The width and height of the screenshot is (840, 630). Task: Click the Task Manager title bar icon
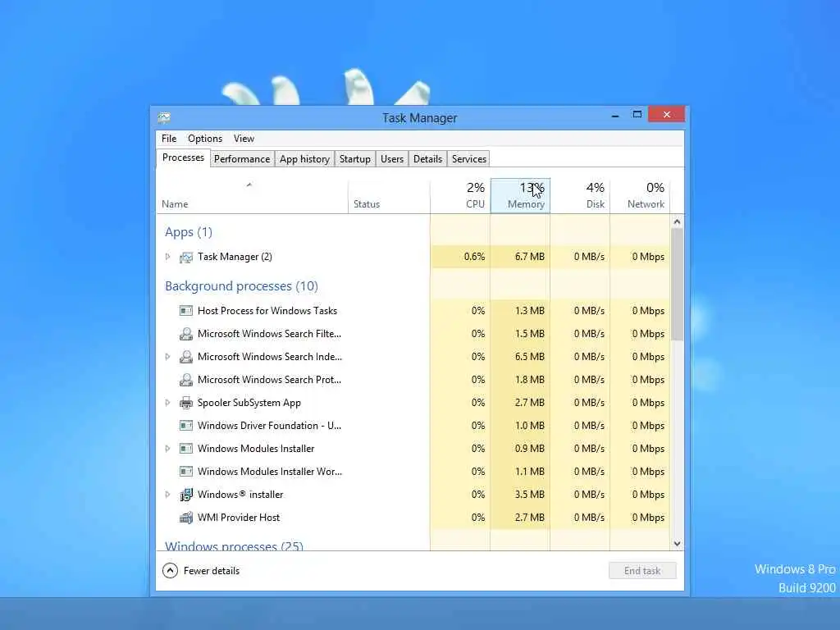[x=164, y=117]
